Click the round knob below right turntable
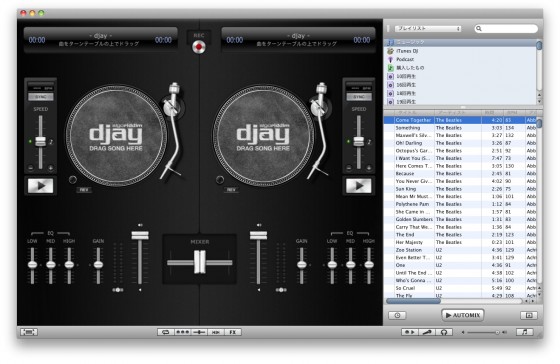The height and width of the screenshot is (364, 560). 220,179
